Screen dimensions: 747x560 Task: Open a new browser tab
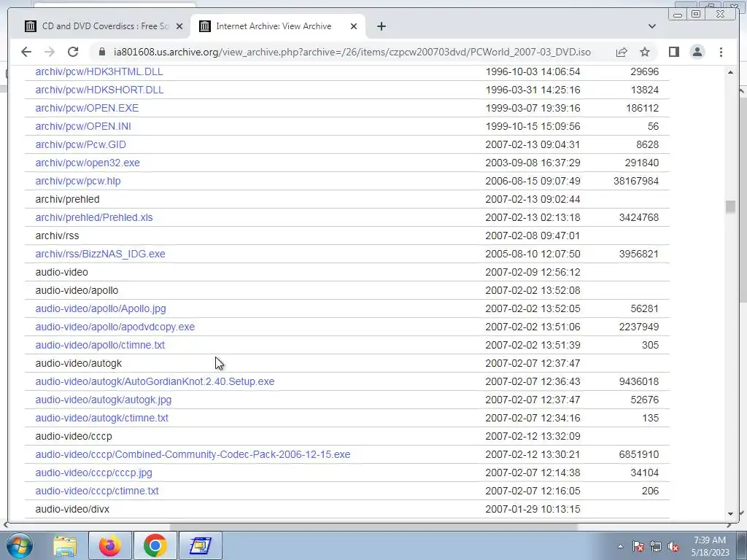pos(381,26)
